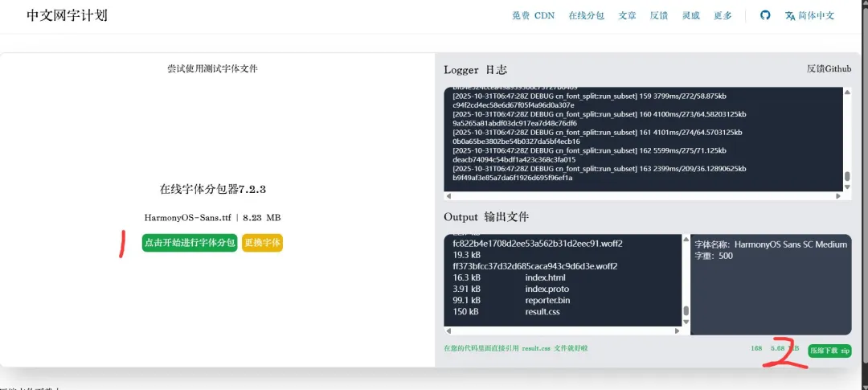Download output with 压缩下载 zip button

click(829, 351)
